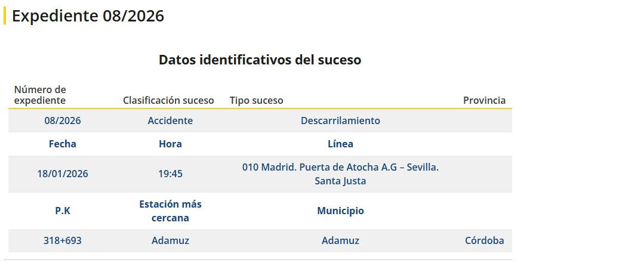Image resolution: width=644 pixels, height=278 pixels.
Task: Click the Municipio label
Action: click(x=340, y=211)
